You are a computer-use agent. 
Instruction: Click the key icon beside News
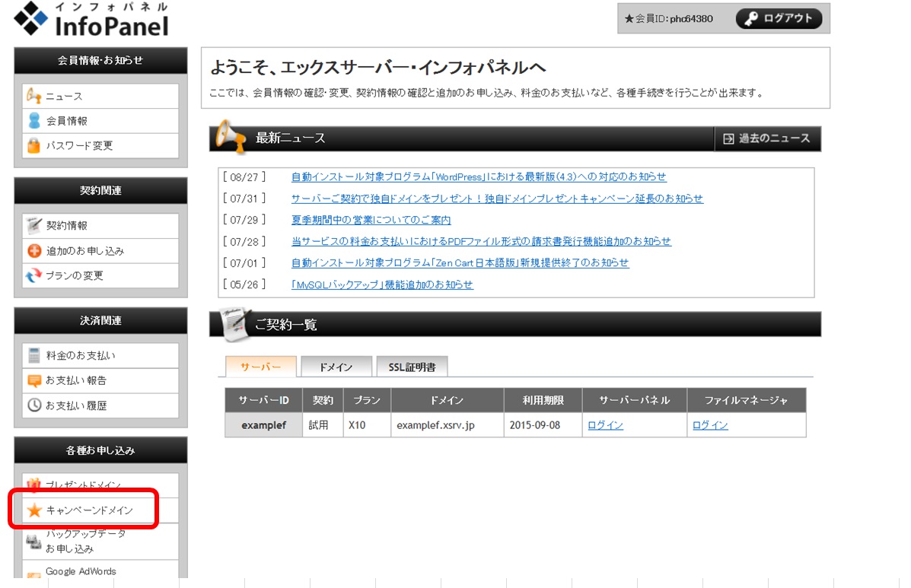point(33,97)
